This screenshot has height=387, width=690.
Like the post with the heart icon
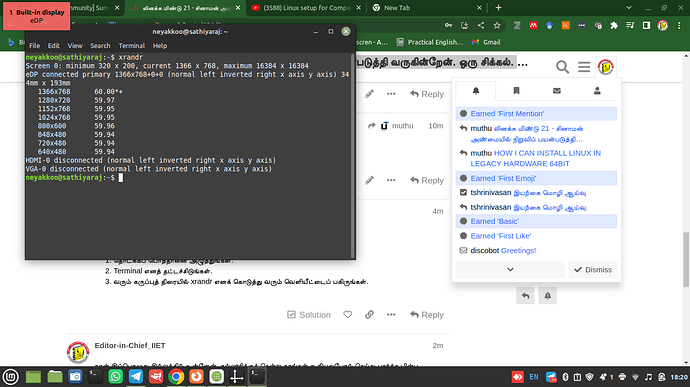pyautogui.click(x=348, y=315)
